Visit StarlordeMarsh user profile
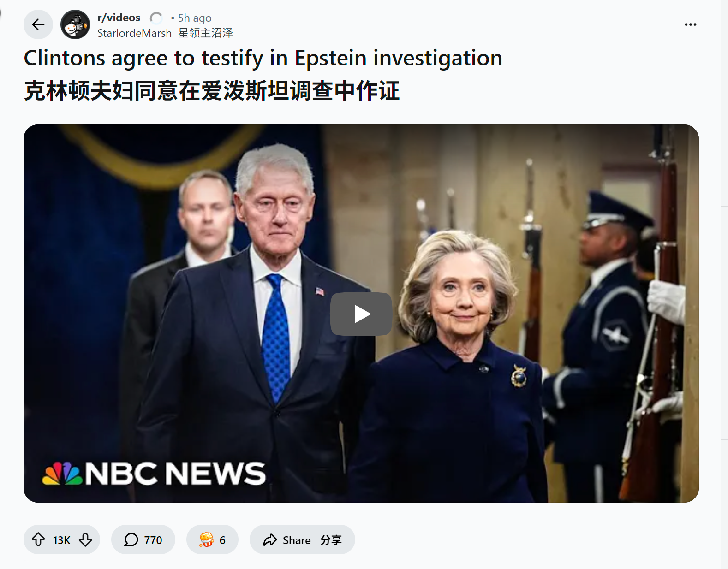The image size is (728, 569). pyautogui.click(x=134, y=33)
